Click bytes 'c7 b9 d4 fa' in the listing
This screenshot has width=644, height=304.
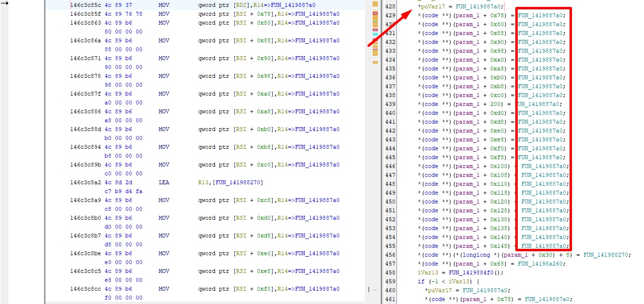coord(124,191)
